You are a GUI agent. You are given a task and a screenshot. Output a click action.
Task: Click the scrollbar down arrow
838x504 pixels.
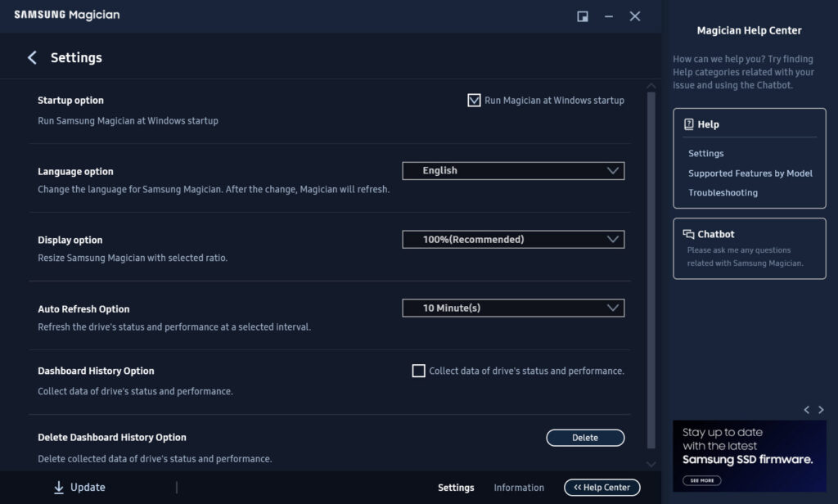click(651, 465)
